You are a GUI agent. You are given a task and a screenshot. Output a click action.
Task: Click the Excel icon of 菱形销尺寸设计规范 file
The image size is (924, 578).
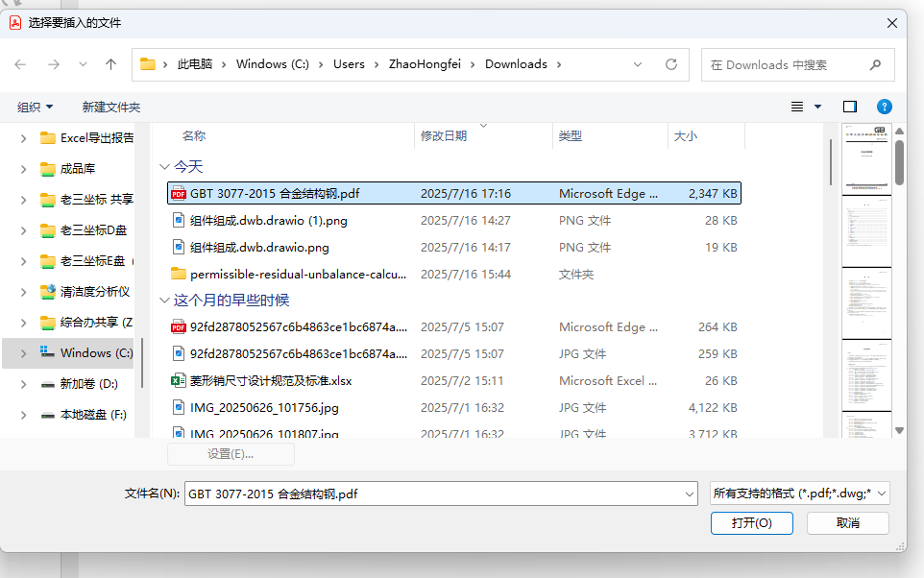[177, 380]
